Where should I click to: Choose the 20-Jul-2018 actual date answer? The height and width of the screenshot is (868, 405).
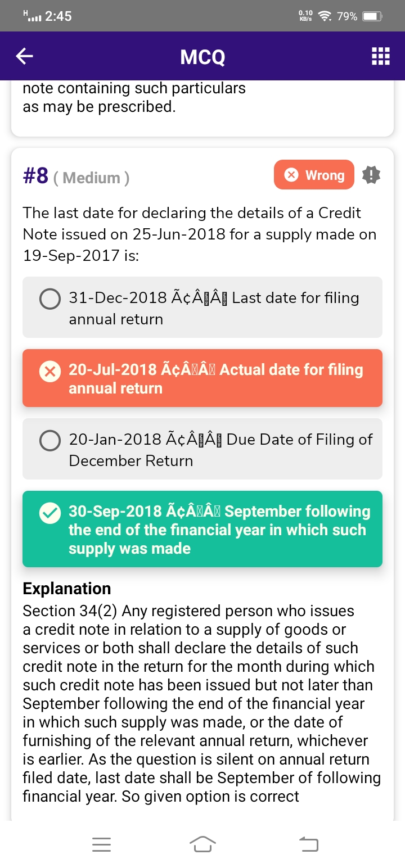[x=215, y=378]
